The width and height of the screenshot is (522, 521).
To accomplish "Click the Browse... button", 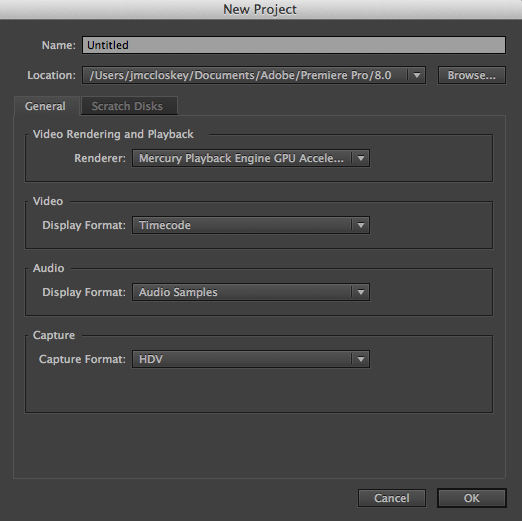I will (x=472, y=75).
